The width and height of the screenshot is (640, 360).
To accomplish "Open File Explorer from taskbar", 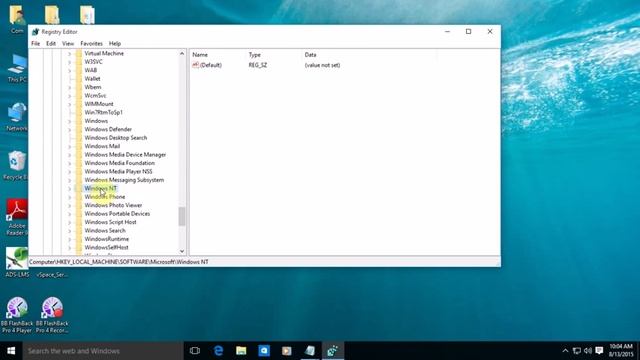I will click(x=241, y=351).
